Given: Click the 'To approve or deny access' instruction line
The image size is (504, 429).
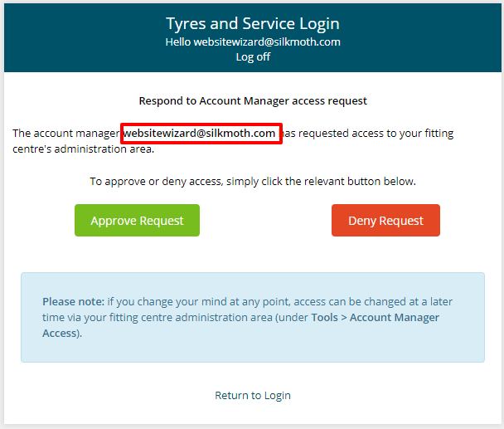Looking at the screenshot, I should tap(253, 182).
